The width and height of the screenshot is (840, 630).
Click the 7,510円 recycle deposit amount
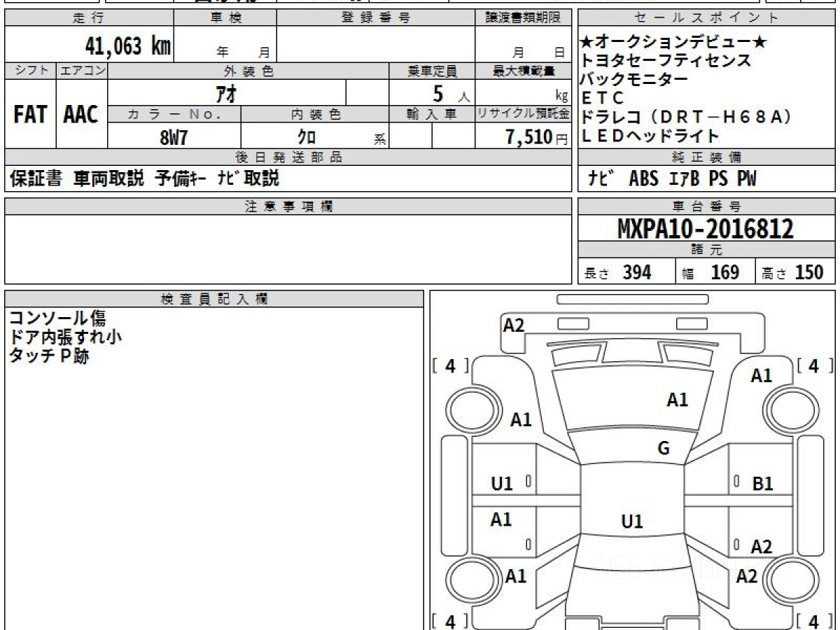[537, 137]
